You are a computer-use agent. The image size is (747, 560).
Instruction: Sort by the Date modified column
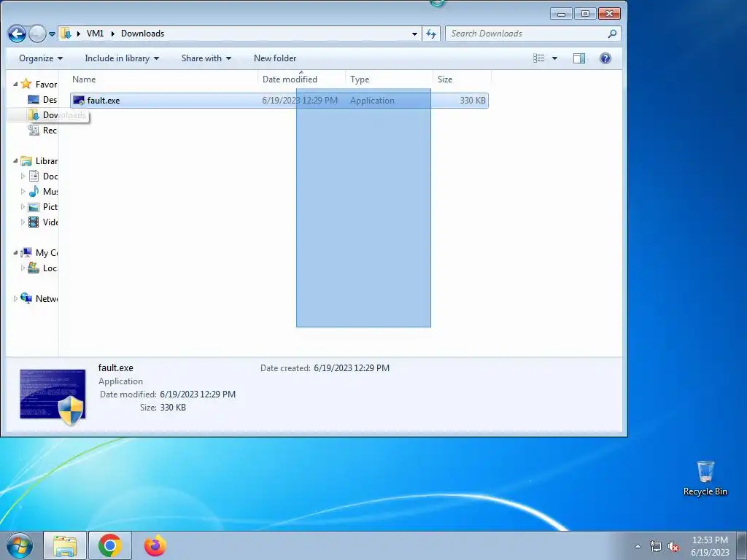tap(301, 79)
